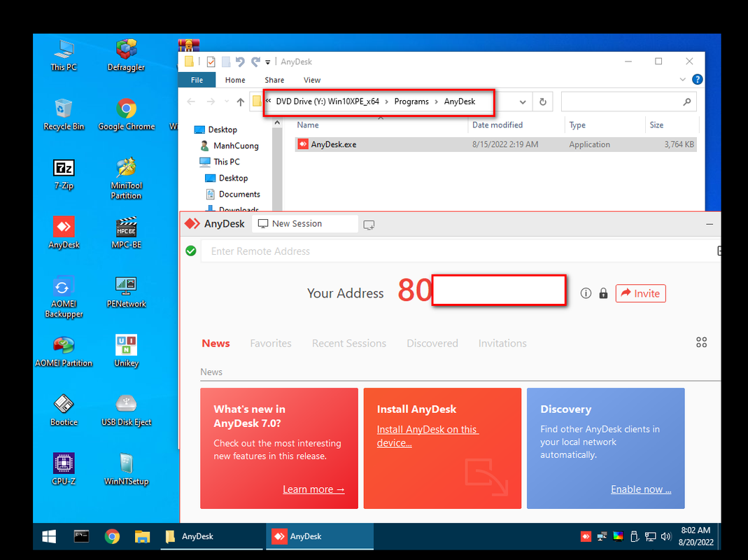Open the volume control in tray
This screenshot has height=560, width=748.
666,537
